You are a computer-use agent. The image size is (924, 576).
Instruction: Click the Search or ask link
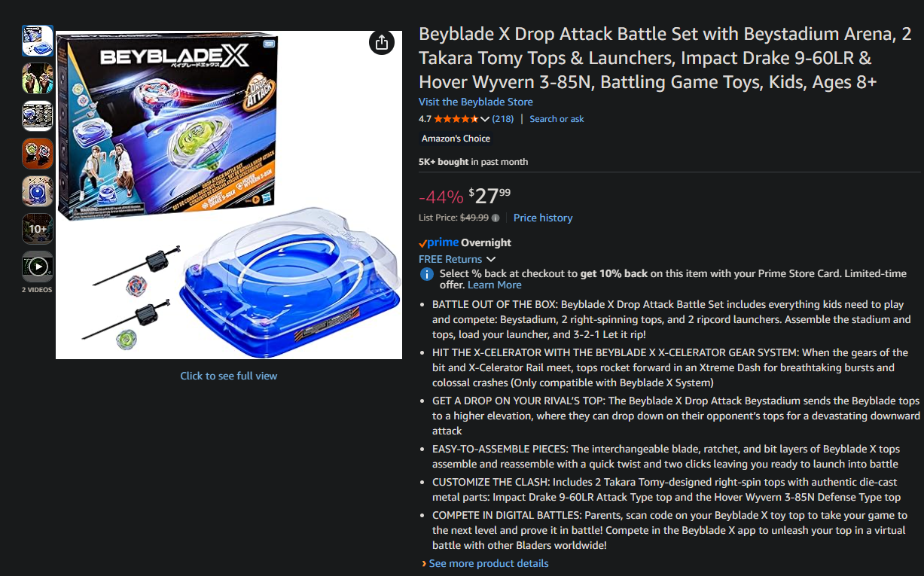click(557, 119)
